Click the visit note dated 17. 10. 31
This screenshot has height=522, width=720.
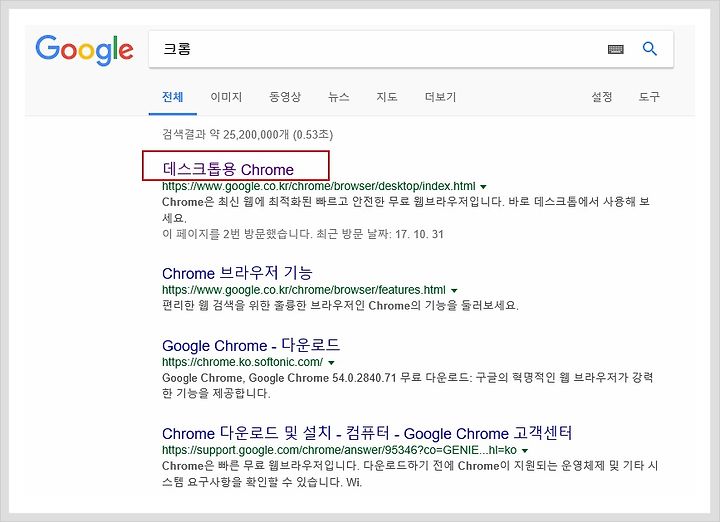(303, 234)
